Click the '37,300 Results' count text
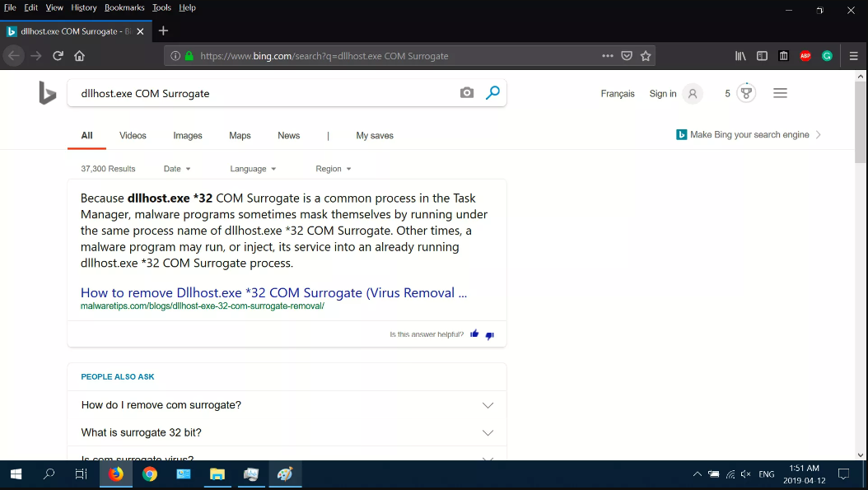 (x=108, y=169)
